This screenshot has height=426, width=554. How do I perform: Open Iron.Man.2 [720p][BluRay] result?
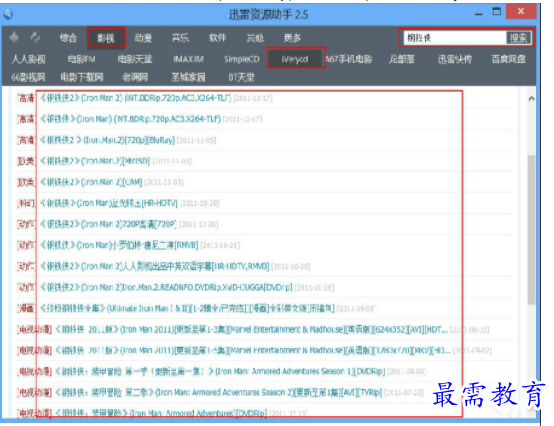[x=107, y=140]
